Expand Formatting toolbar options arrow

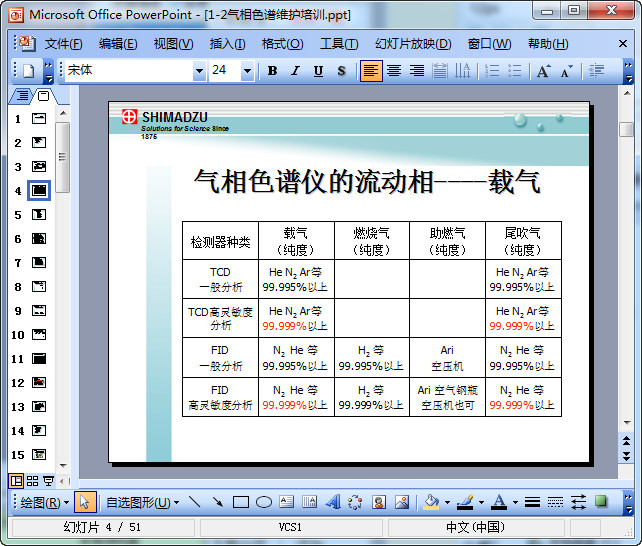[628, 71]
